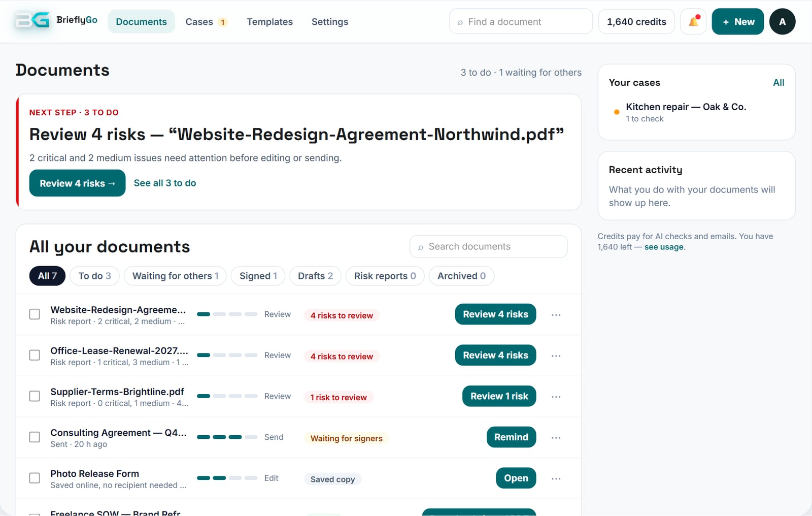View All cases link
Screen dimensions: 812x516
[x=779, y=83]
